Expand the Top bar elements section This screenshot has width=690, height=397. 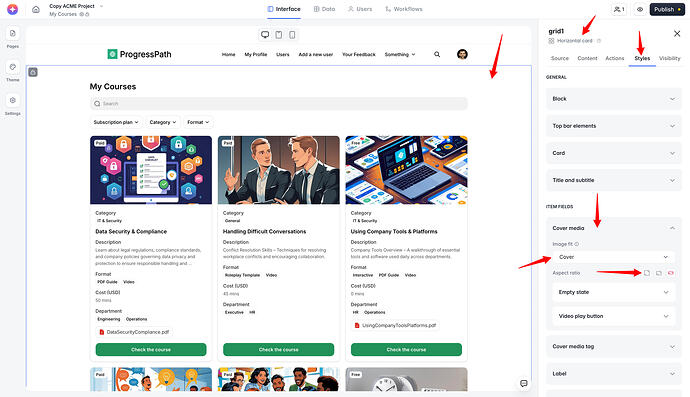613,126
